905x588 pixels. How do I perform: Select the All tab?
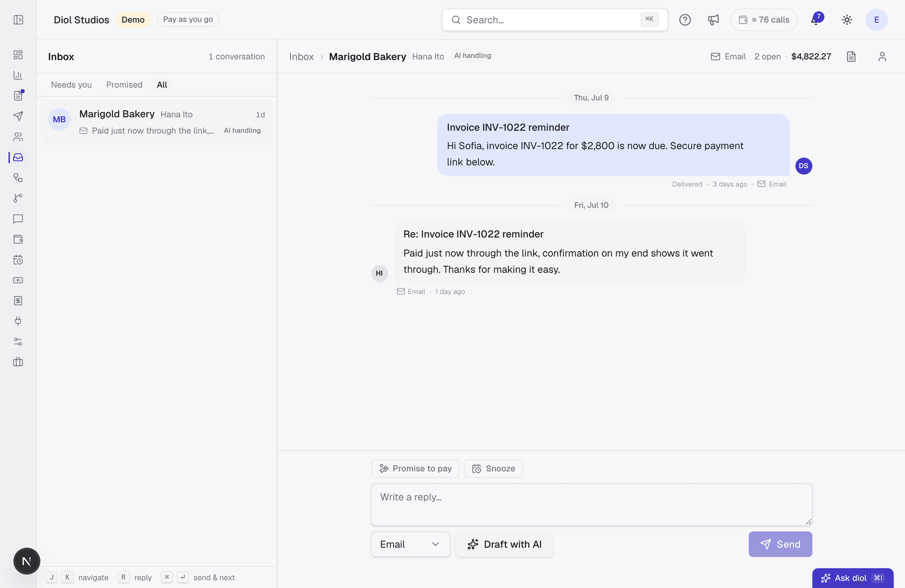point(162,85)
